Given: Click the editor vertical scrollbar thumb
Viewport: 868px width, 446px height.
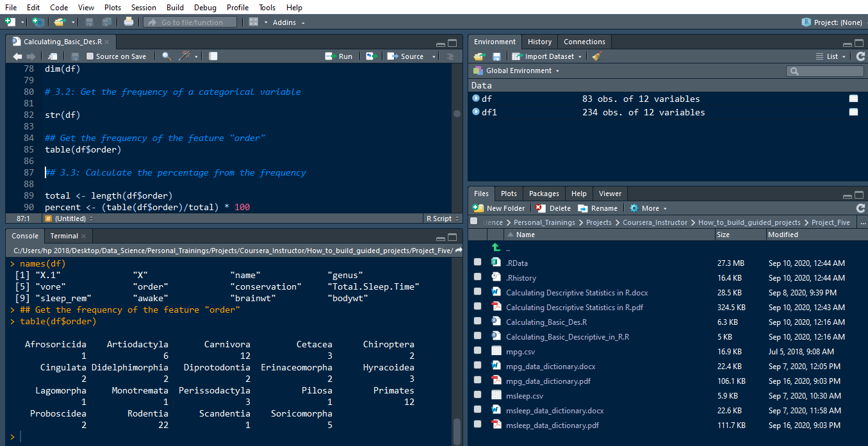Looking at the screenshot, I should point(457,113).
